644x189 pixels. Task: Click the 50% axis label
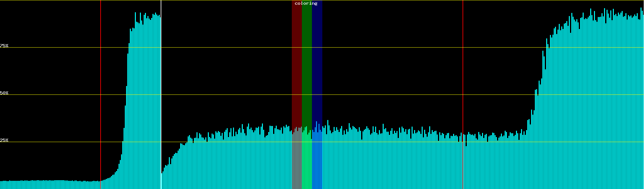click(4, 93)
